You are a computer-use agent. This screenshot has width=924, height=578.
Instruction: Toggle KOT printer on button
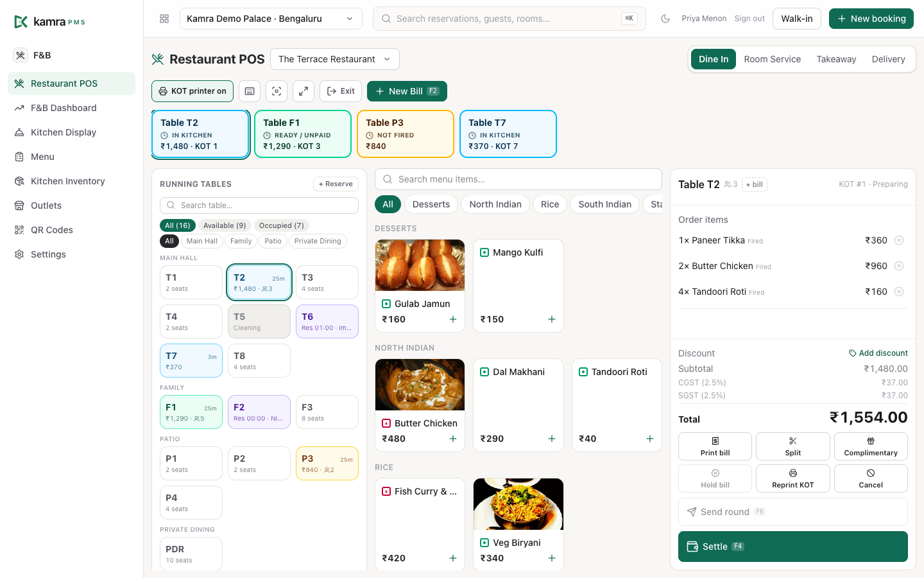click(193, 91)
